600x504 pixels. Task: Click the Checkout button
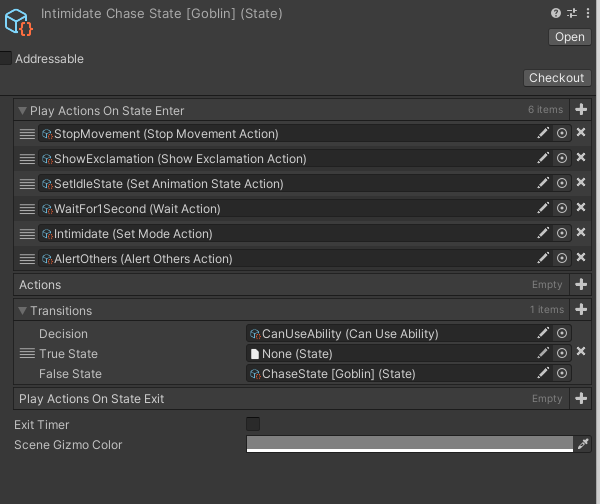[x=556, y=78]
